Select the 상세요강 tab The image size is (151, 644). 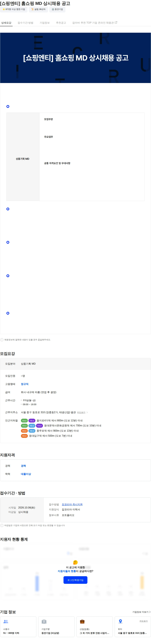(6, 23)
